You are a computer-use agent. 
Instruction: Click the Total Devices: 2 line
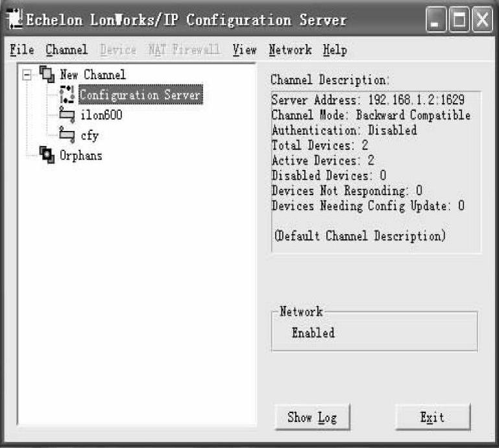320,145
